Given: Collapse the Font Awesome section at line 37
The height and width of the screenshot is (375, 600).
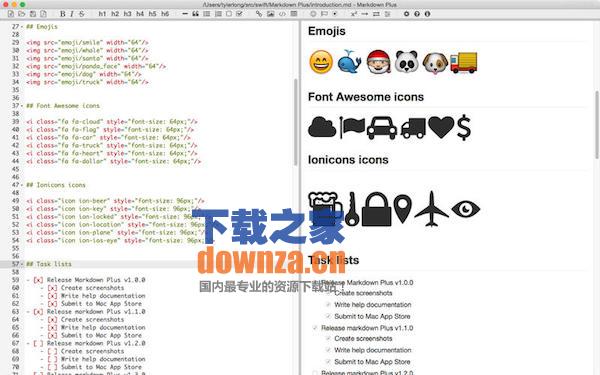Looking at the screenshot, I should [22, 106].
